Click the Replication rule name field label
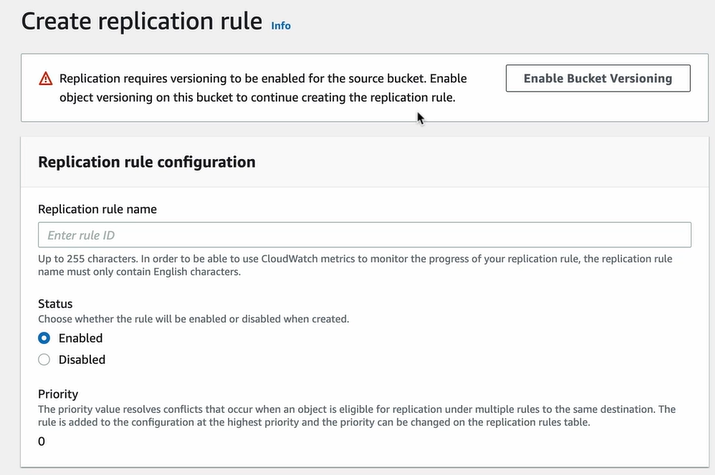715x475 pixels. coord(97,209)
